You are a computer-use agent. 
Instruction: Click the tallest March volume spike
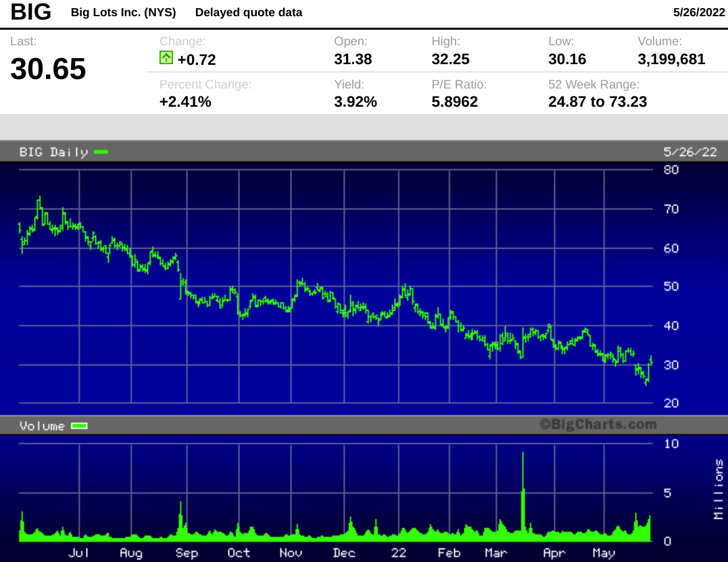(x=523, y=496)
